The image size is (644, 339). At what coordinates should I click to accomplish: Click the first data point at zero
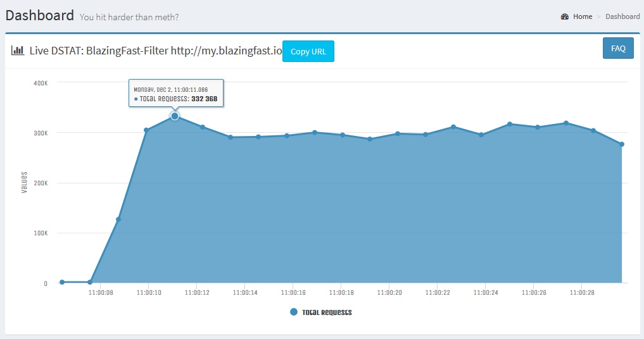[62, 282]
